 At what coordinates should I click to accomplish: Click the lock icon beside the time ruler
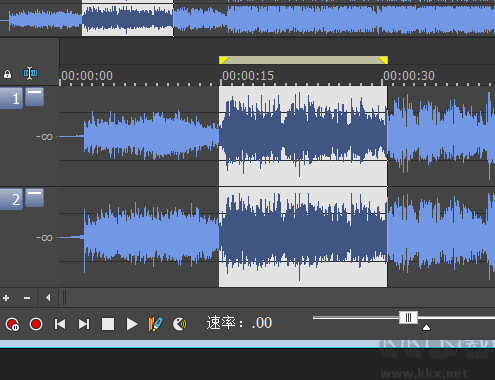(x=7, y=74)
